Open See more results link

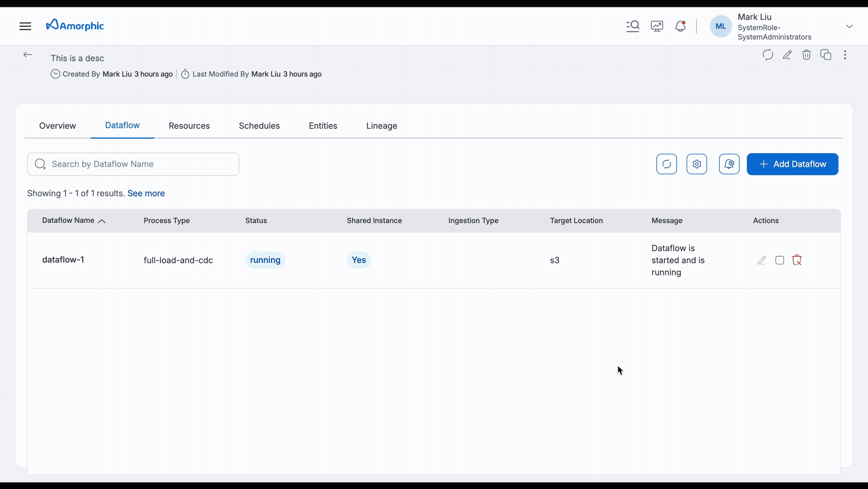coord(146,193)
